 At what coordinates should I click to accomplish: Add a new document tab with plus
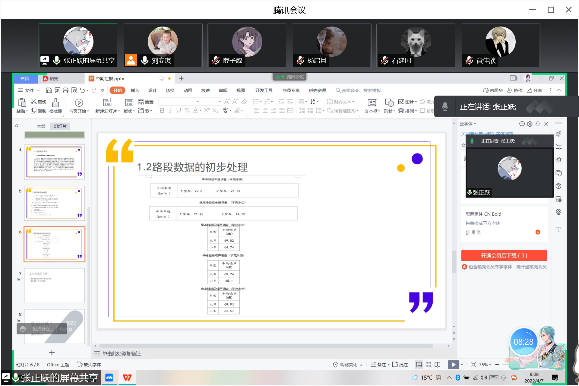181,78
